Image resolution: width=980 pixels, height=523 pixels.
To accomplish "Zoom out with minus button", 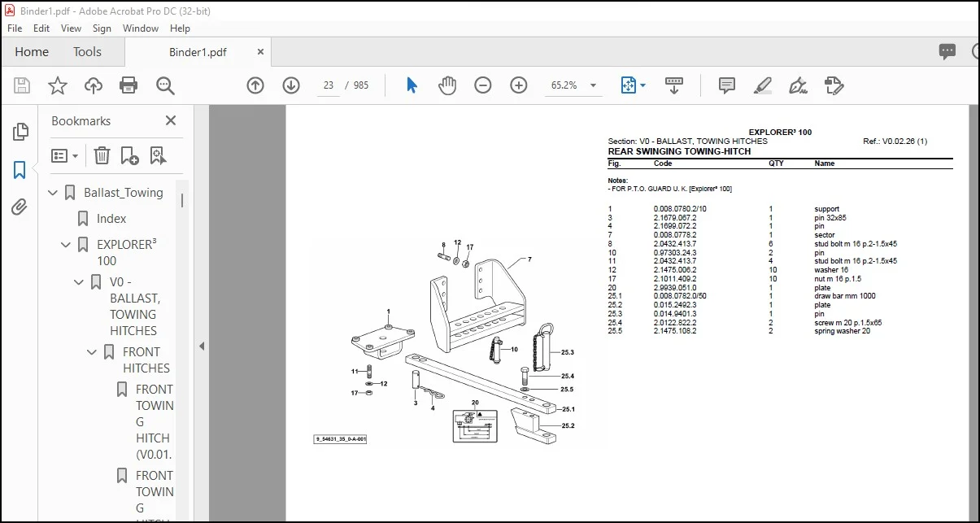I will click(x=483, y=85).
